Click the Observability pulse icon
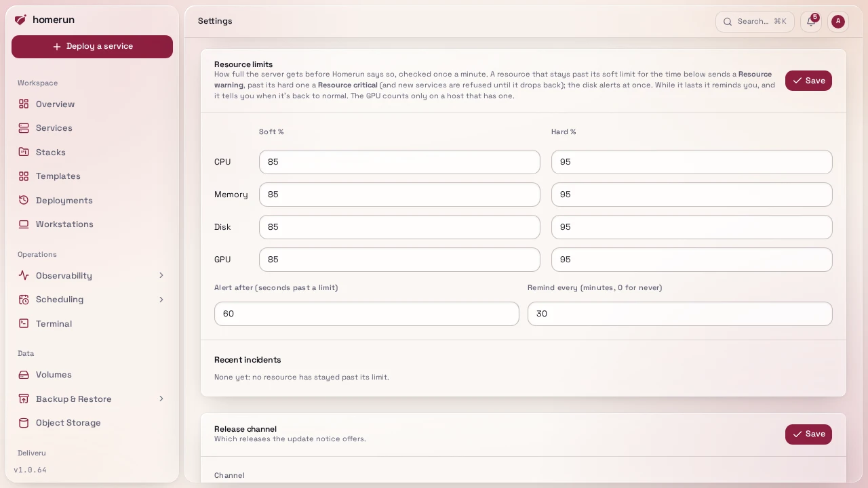 click(x=24, y=275)
